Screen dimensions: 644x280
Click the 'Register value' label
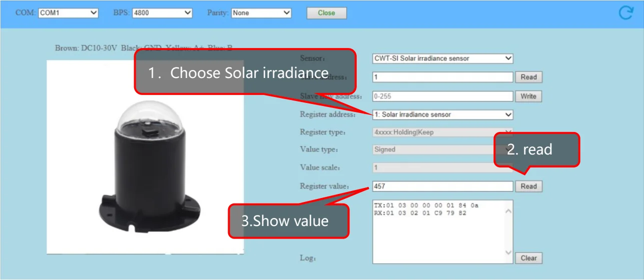(x=324, y=186)
